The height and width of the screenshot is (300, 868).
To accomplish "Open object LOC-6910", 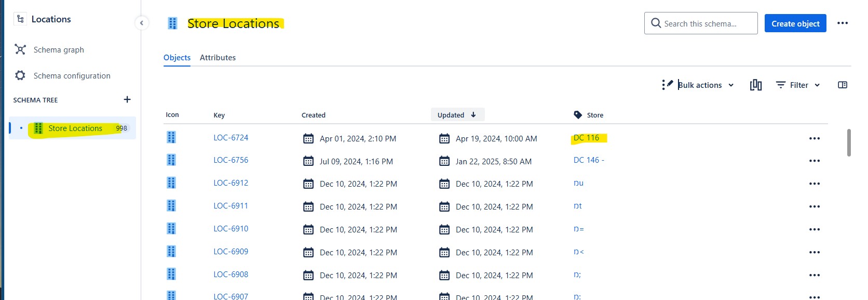I will point(230,229).
